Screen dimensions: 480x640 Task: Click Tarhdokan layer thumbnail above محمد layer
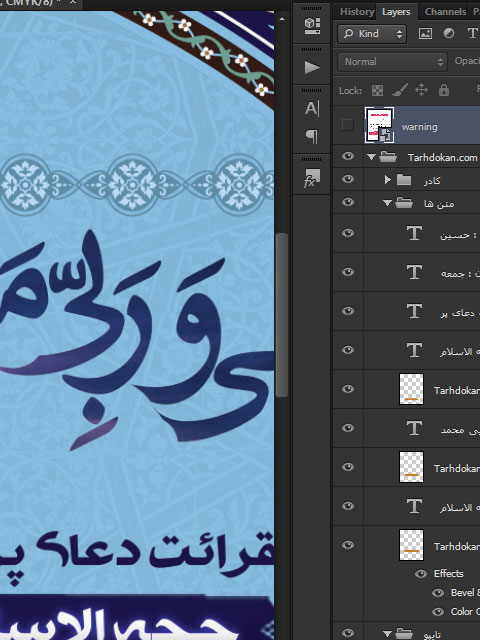(x=411, y=389)
